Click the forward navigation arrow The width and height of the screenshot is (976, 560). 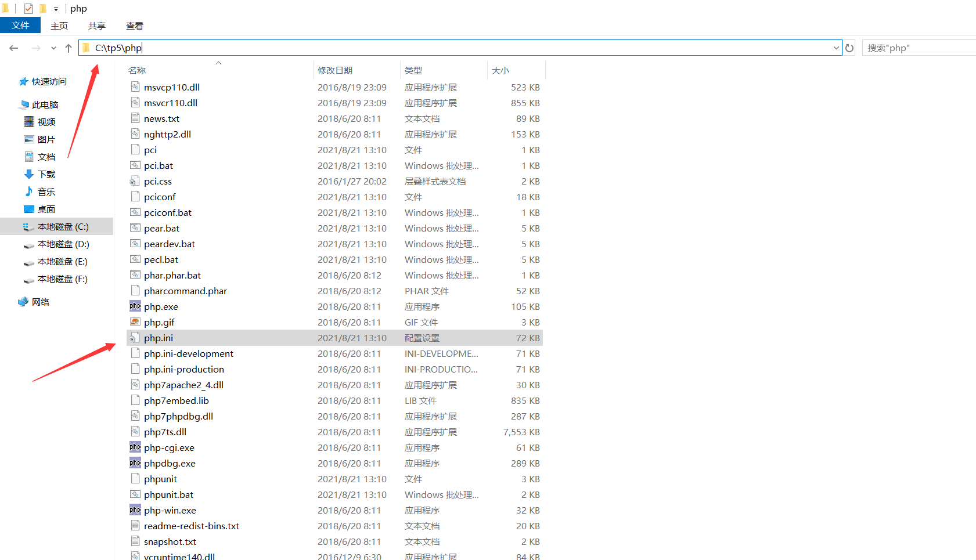tap(36, 48)
